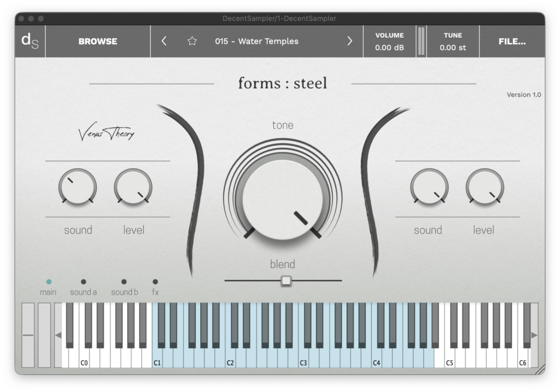Click the output level meter bars
Screen dimensions: 560x392
[x=422, y=41]
